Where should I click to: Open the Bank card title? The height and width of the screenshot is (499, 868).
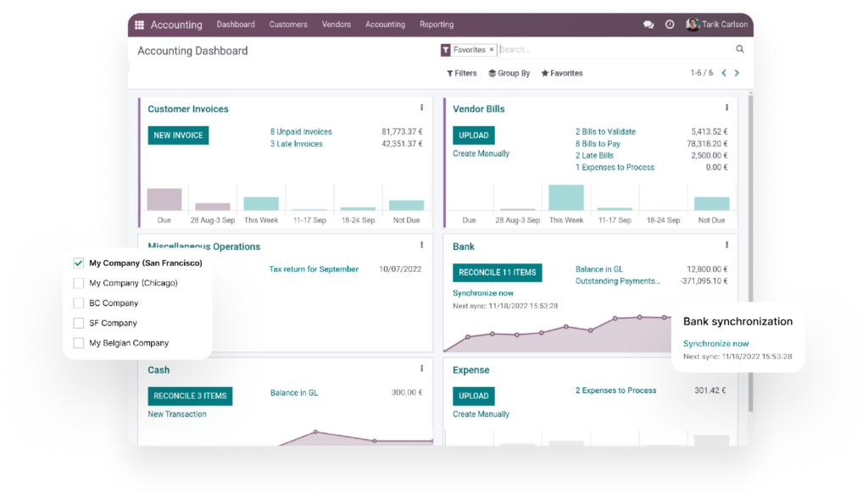pyautogui.click(x=464, y=247)
